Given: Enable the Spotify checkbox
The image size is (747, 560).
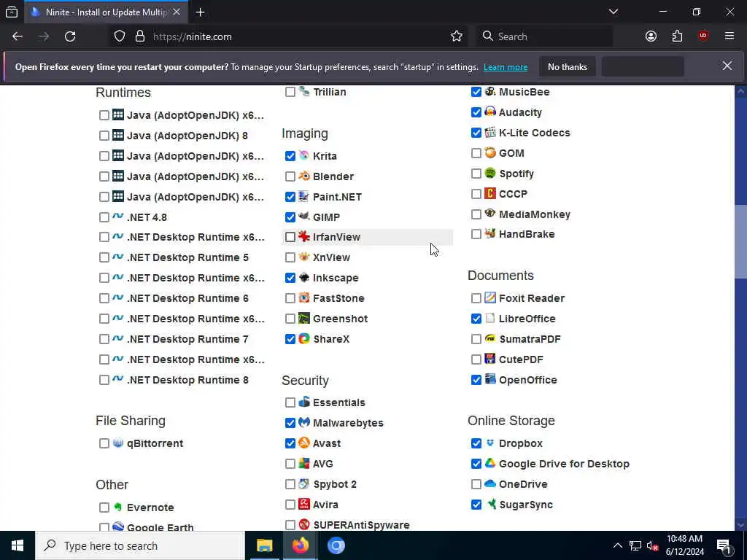Looking at the screenshot, I should click(476, 174).
